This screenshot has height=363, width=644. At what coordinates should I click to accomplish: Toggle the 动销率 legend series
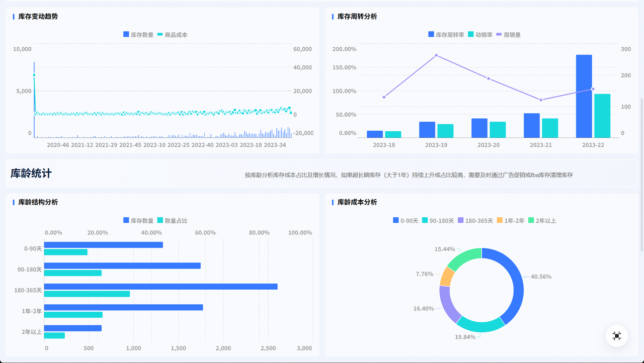pos(480,35)
